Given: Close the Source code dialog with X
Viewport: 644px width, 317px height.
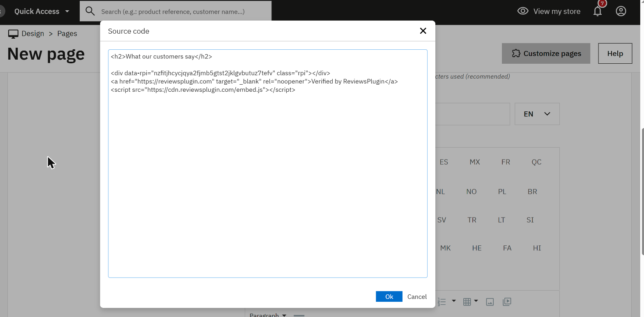Looking at the screenshot, I should coord(423,31).
